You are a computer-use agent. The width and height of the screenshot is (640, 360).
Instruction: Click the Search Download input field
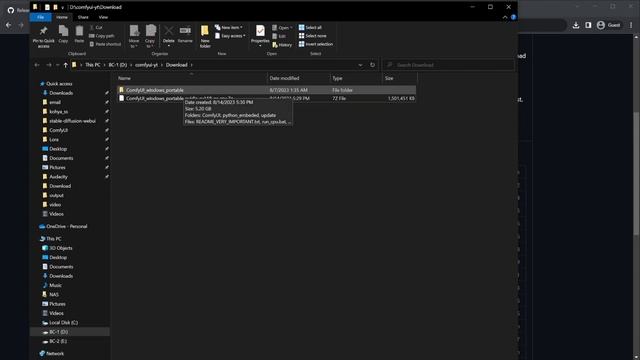tap(448, 65)
